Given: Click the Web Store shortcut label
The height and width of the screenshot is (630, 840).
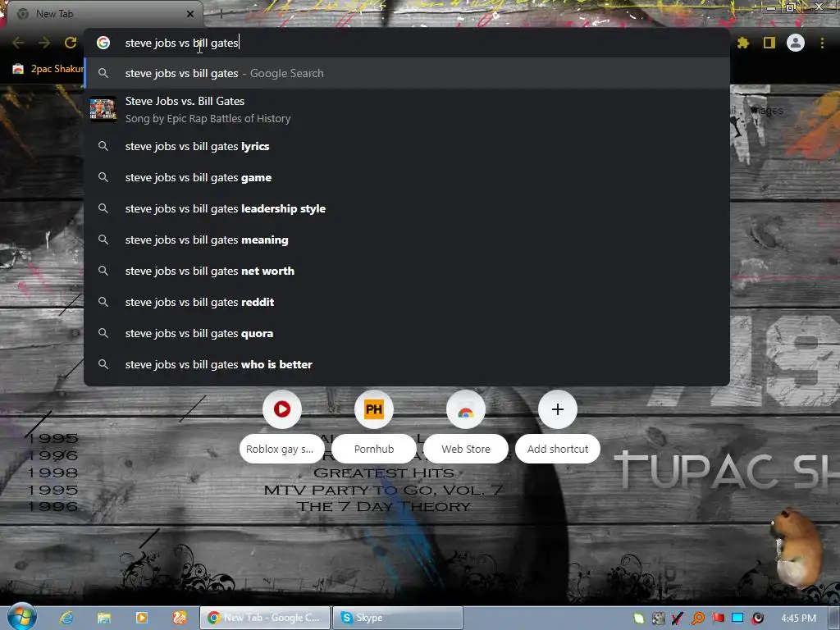Looking at the screenshot, I should (466, 449).
